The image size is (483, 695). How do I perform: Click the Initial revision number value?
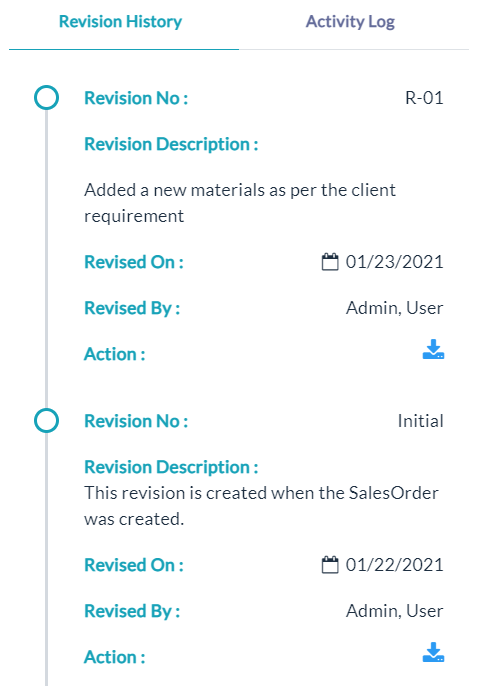[x=421, y=421]
